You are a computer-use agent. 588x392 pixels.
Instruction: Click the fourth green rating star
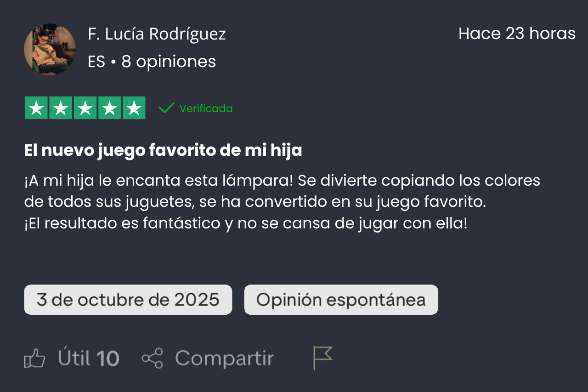(x=109, y=108)
